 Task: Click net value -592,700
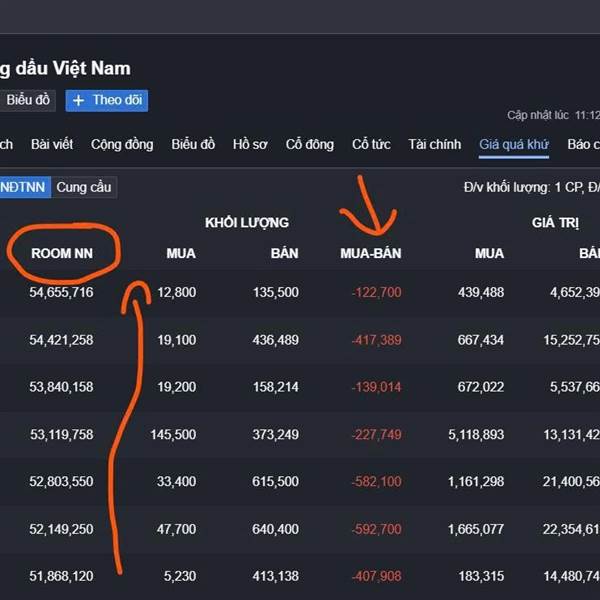point(377,529)
